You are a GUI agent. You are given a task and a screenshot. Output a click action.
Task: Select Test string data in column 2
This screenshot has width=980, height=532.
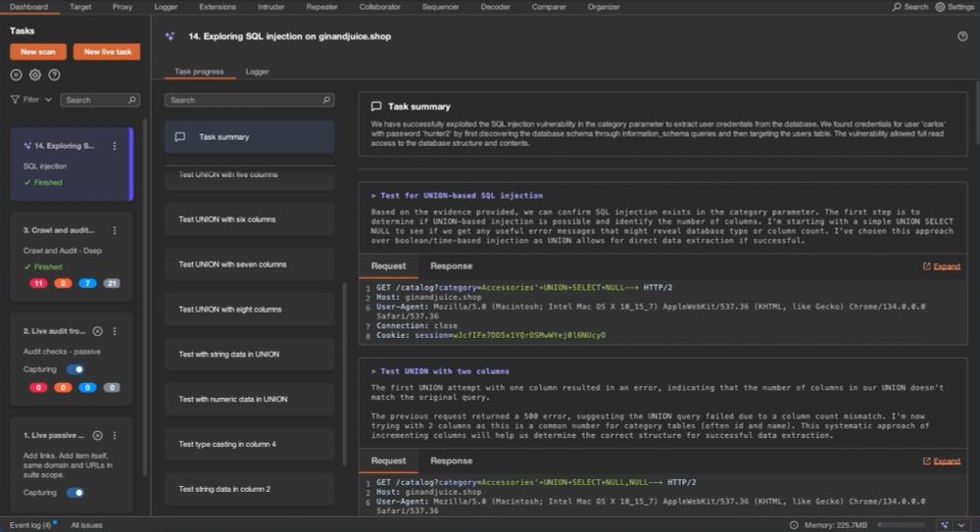pyautogui.click(x=249, y=490)
